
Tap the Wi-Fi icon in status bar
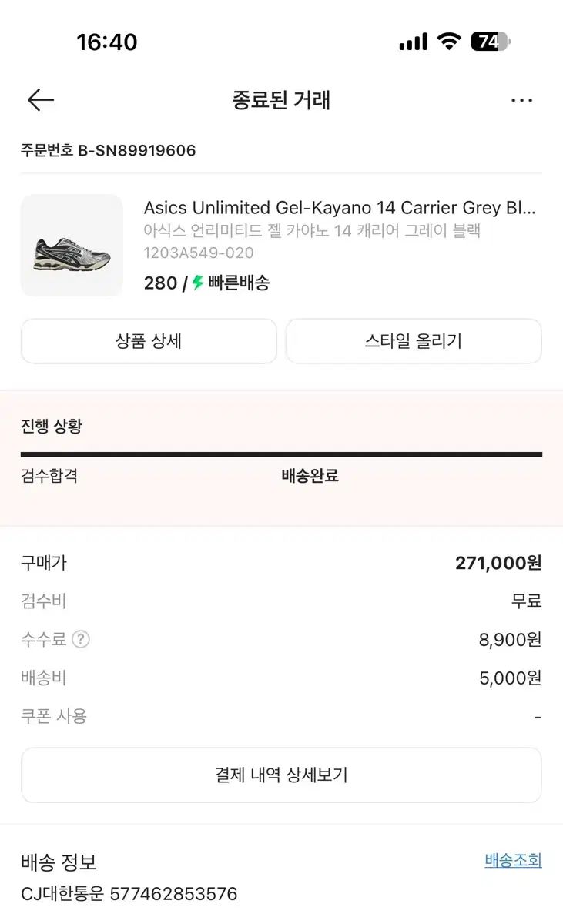[x=448, y=42]
